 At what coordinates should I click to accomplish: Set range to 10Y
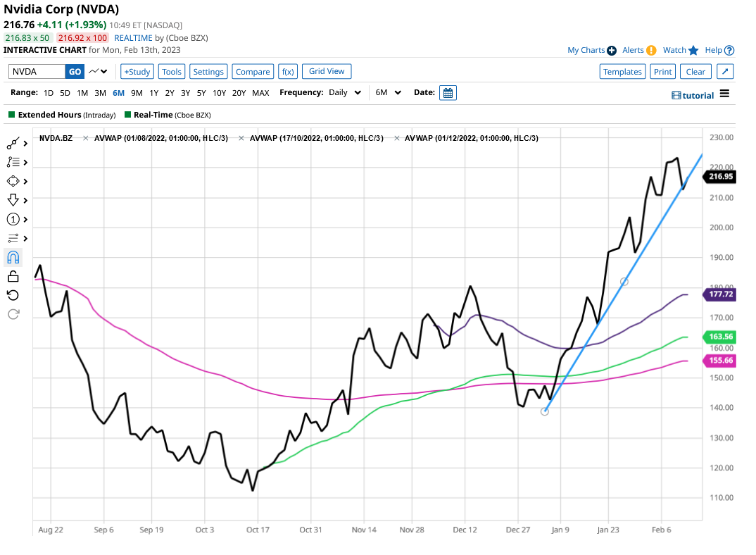coord(220,93)
